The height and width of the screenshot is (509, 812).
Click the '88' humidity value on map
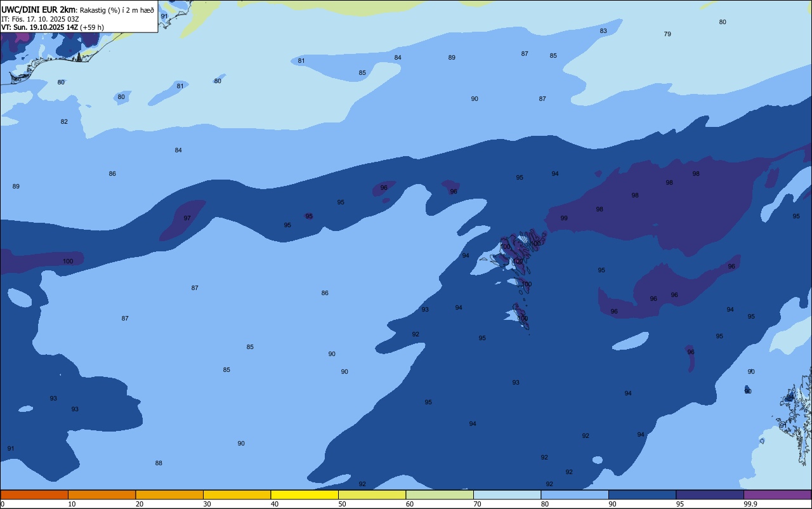tap(159, 463)
